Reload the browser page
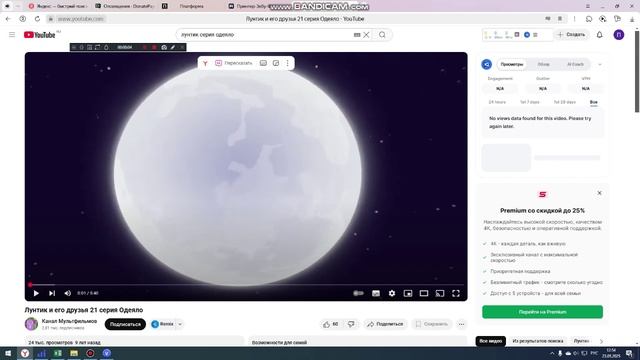 (x=37, y=19)
